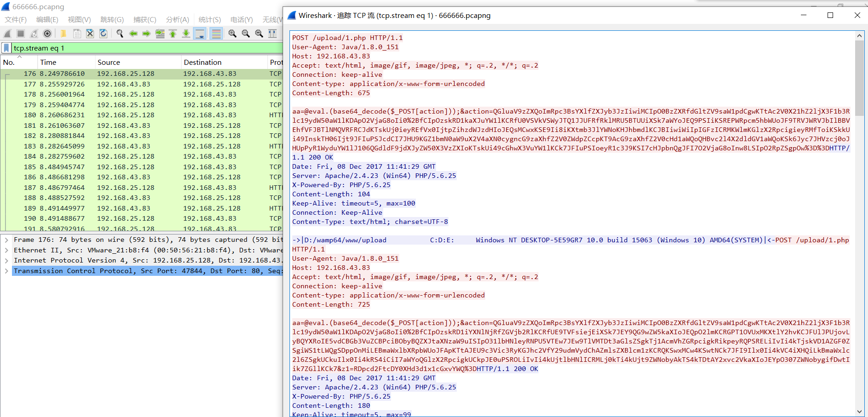Image resolution: width=868 pixels, height=417 pixels.
Task: Open the display filter bookmark menu
Action: point(6,48)
